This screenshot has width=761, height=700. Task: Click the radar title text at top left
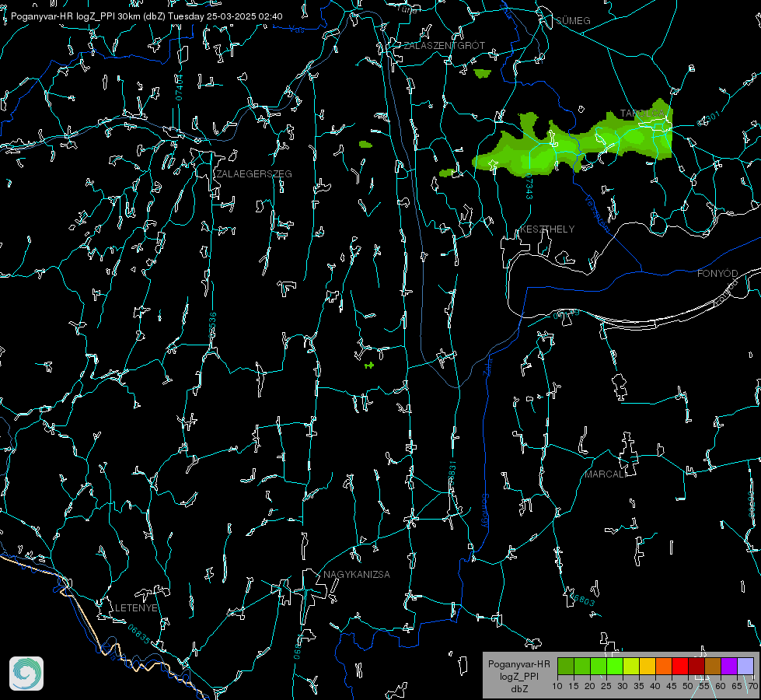[x=146, y=16]
